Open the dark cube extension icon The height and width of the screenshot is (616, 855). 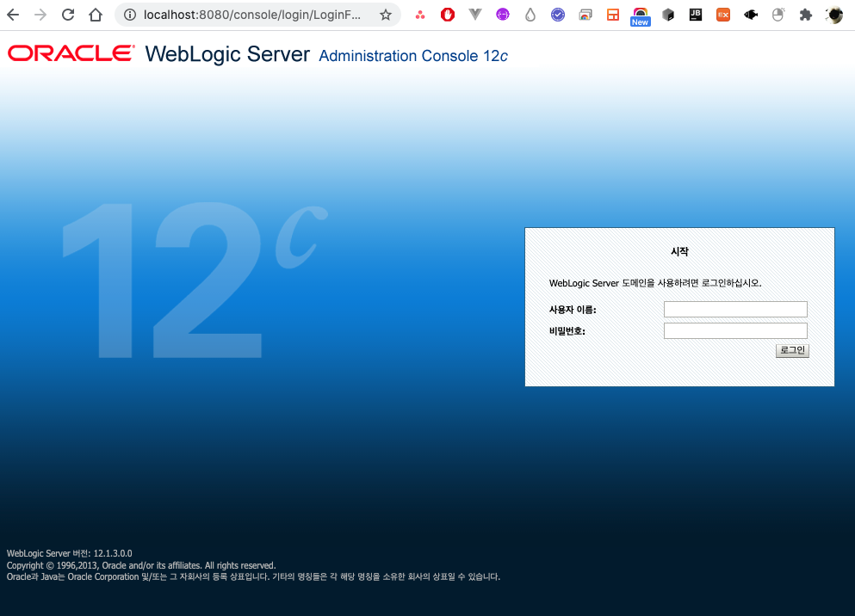(668, 15)
